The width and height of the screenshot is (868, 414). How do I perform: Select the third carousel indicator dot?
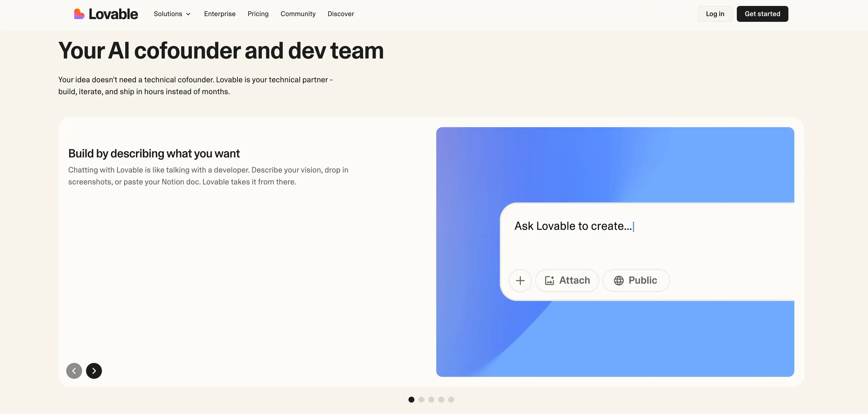431,400
